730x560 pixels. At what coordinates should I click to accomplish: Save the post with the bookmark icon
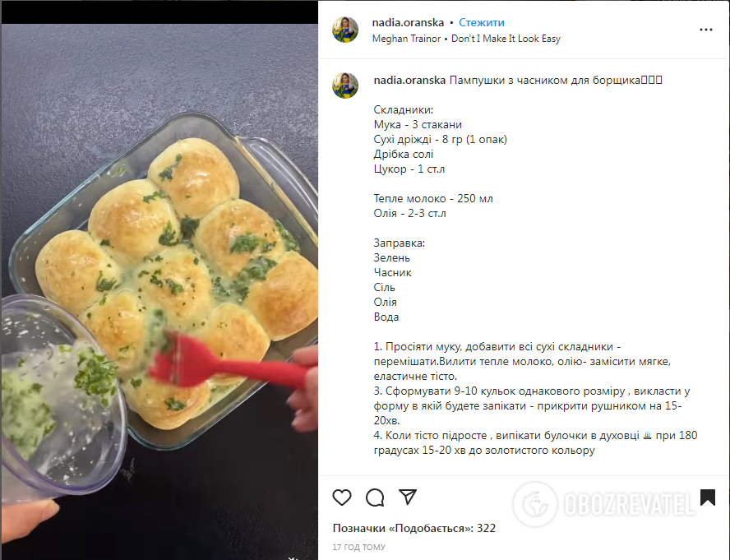click(708, 498)
